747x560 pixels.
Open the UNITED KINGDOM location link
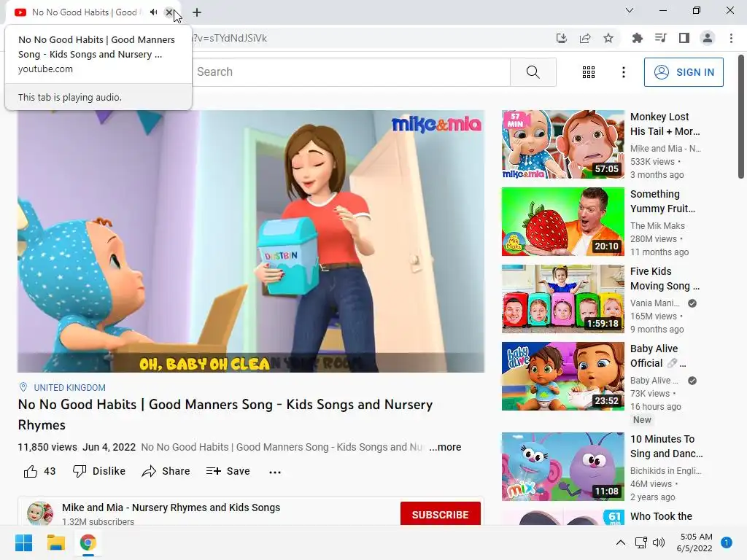coord(69,388)
